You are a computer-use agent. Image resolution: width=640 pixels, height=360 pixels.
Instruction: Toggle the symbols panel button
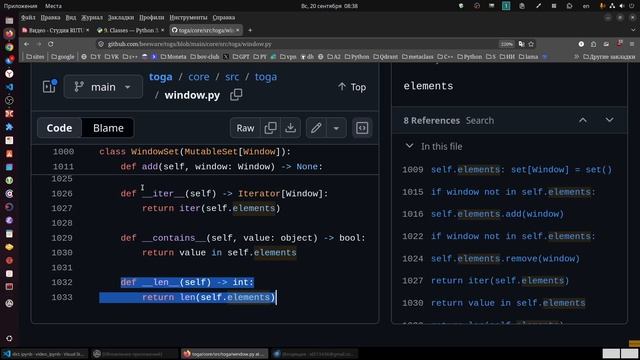[x=362, y=128]
